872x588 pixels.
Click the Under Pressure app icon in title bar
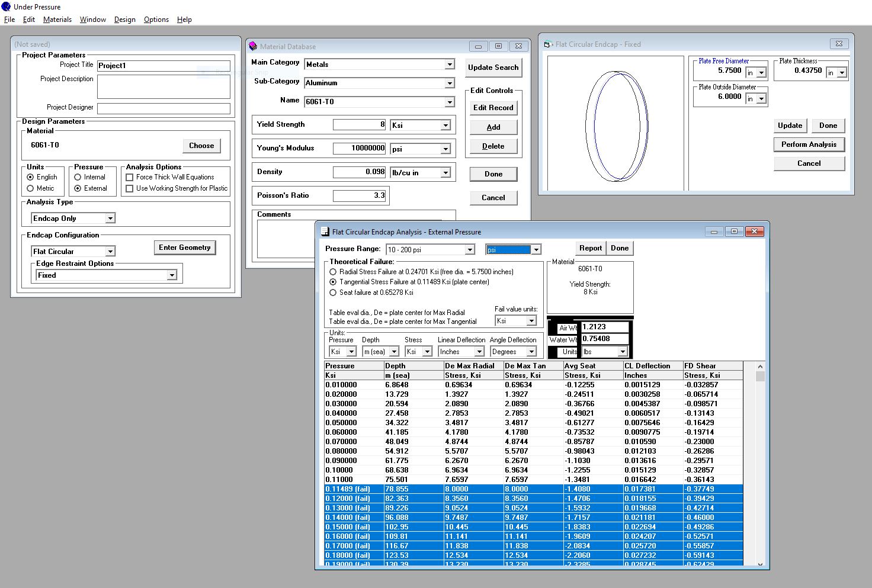tap(6, 7)
